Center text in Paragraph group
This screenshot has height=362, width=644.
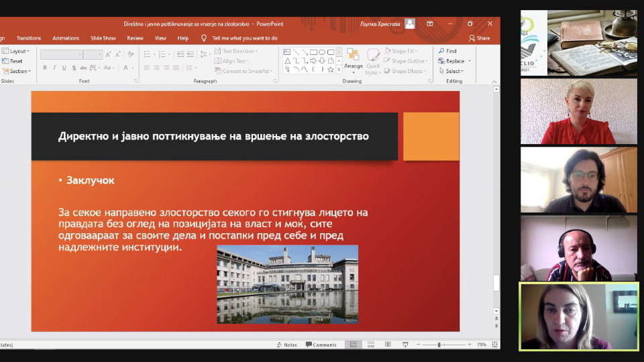(x=156, y=68)
